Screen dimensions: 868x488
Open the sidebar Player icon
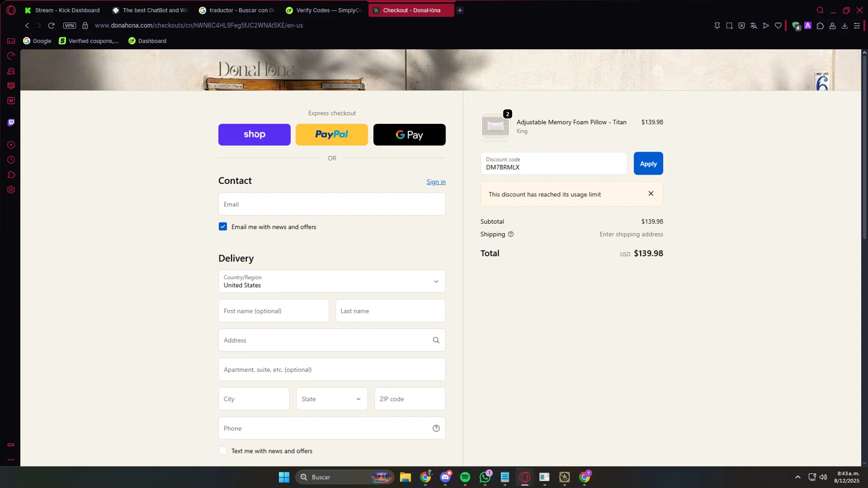11,145
